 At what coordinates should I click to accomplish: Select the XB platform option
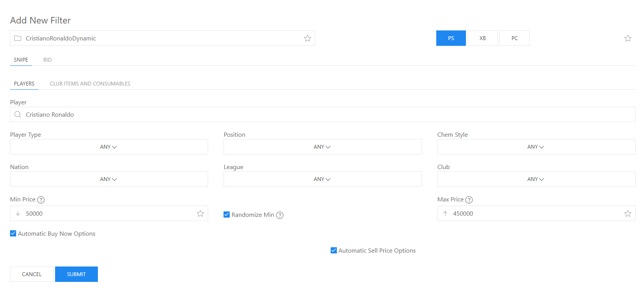483,38
